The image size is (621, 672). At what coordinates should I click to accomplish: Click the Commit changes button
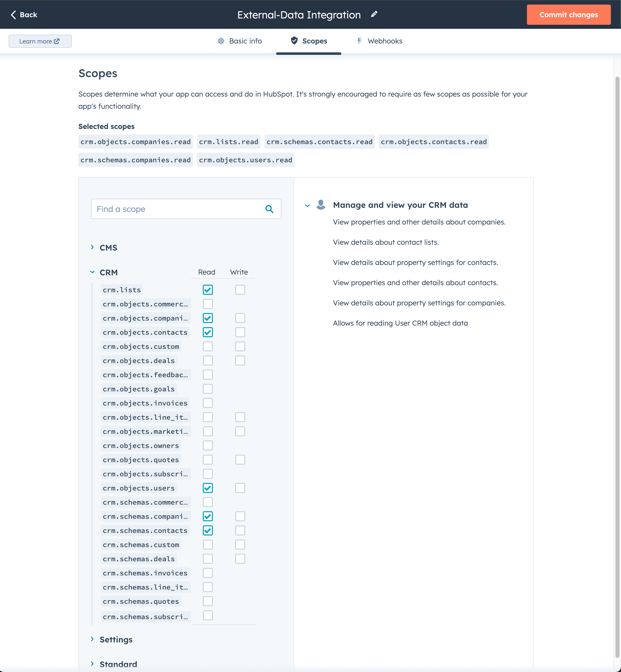pos(569,14)
